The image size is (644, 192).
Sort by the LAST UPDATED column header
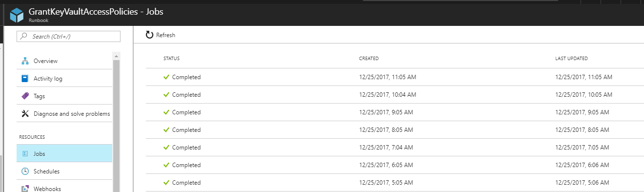point(571,59)
